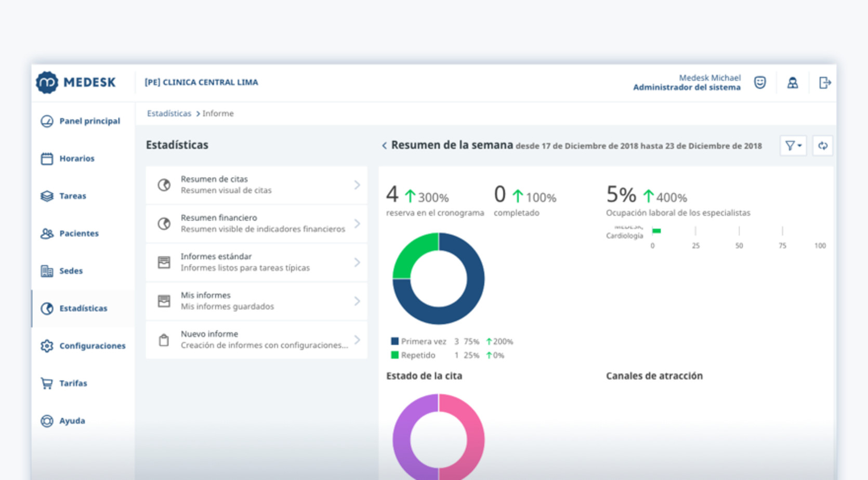Click Informes estándar archive icon
This screenshot has height=480, width=868.
(164, 262)
